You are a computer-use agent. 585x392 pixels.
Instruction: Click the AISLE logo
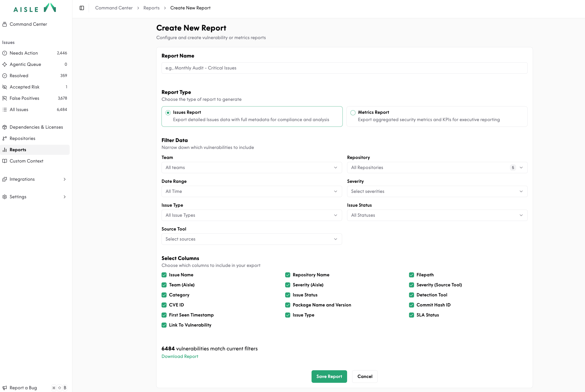[x=35, y=8]
